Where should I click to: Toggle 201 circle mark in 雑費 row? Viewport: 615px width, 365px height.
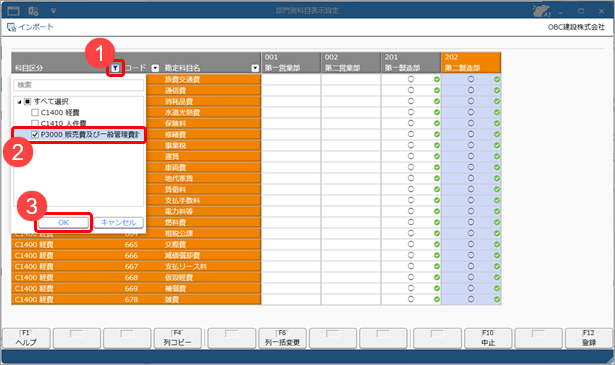[411, 299]
